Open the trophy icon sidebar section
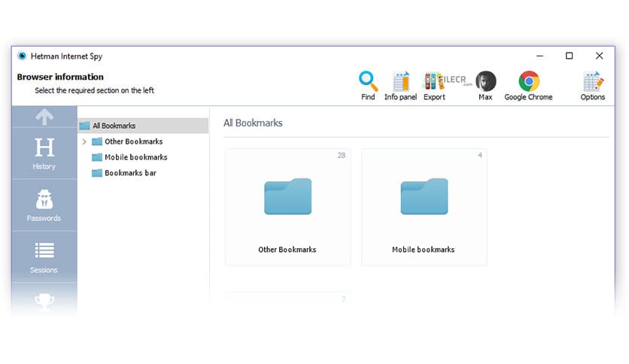 44,301
